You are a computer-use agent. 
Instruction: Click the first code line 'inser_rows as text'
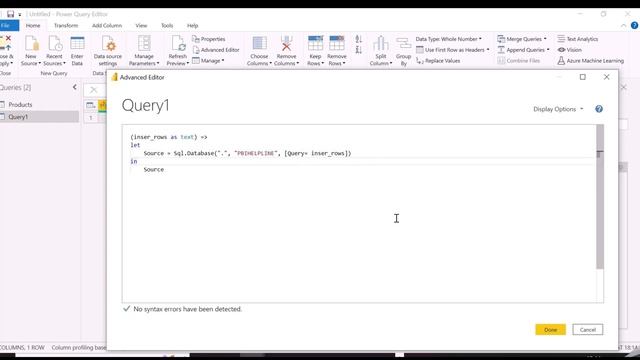click(169, 137)
